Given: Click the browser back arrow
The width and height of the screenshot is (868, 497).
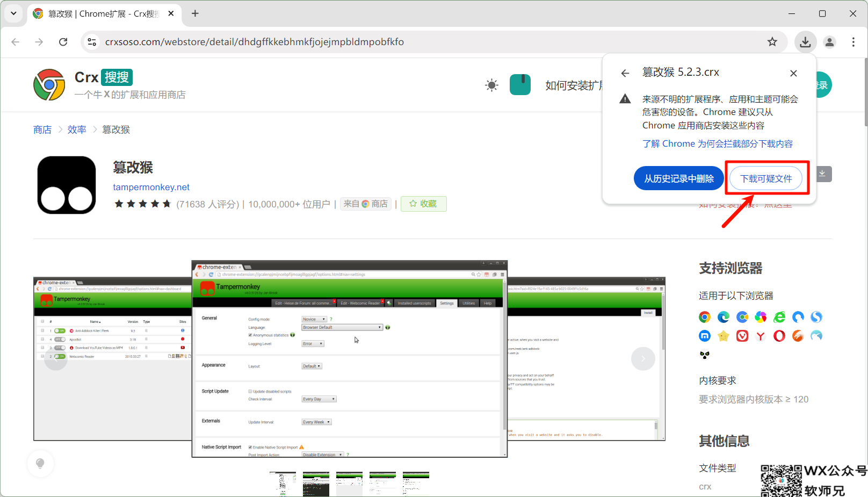Looking at the screenshot, I should [16, 42].
